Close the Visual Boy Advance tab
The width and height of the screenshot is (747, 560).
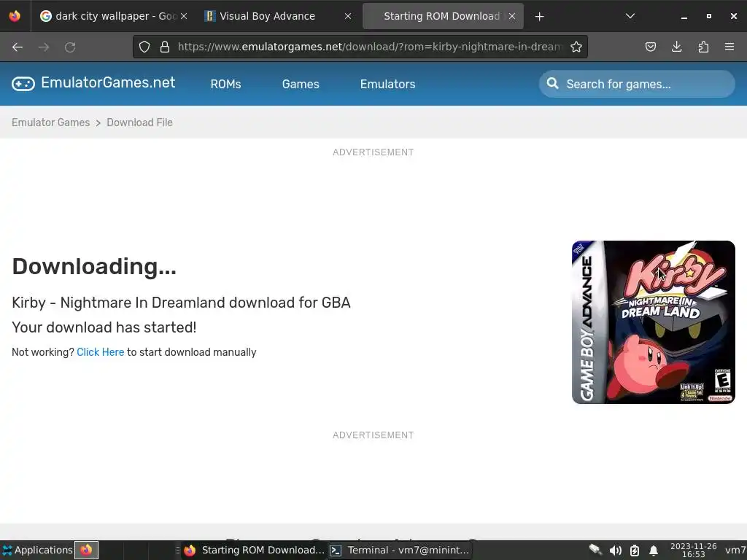(x=348, y=16)
